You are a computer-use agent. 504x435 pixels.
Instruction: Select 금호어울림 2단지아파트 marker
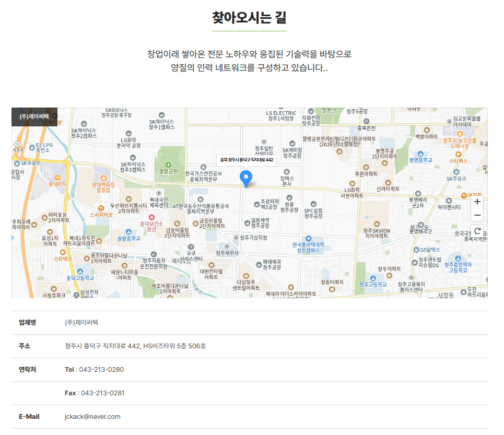point(195,224)
